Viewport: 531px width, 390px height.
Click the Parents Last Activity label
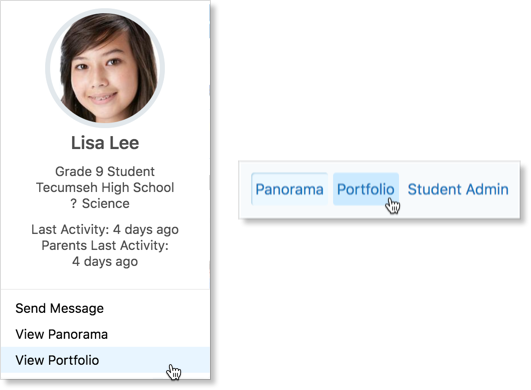pos(105,245)
